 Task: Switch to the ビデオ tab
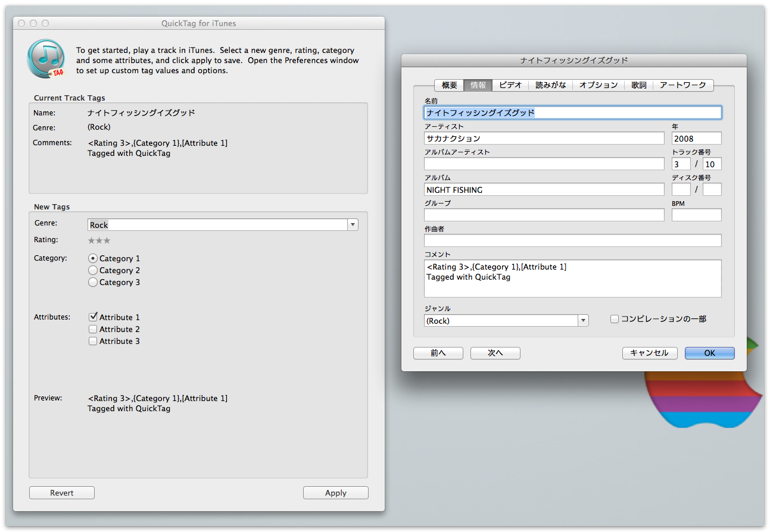pos(510,85)
